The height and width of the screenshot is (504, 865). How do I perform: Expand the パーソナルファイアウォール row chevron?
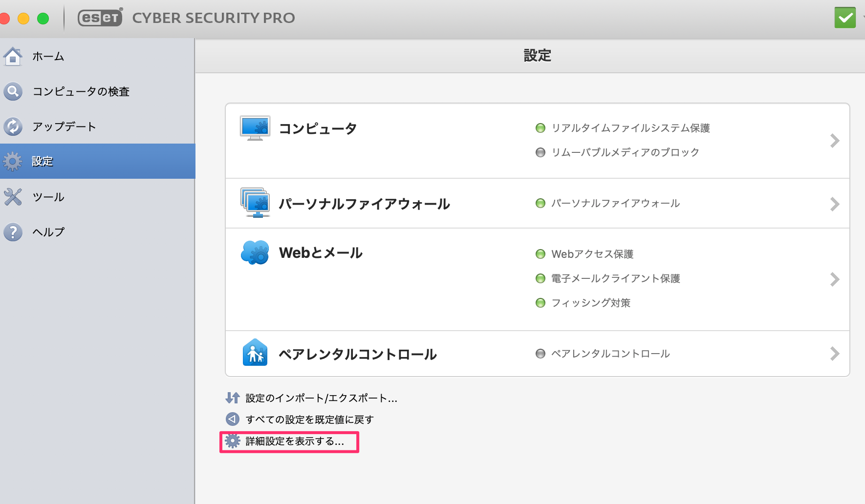pyautogui.click(x=835, y=204)
